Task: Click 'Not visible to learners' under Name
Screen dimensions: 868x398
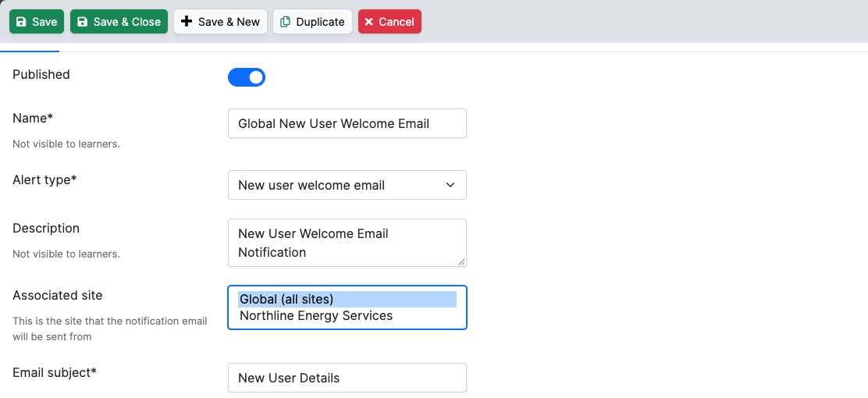Action: coord(66,144)
